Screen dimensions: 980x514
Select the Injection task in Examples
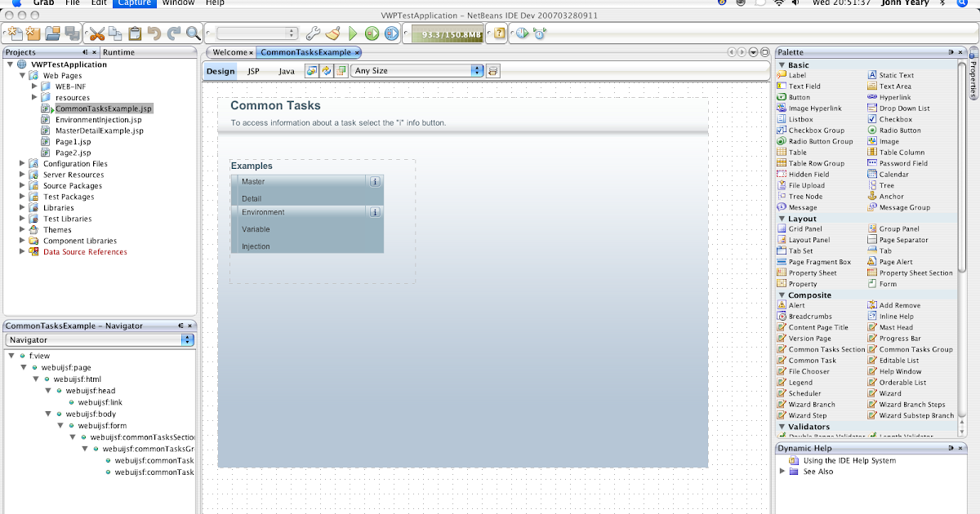[x=256, y=246]
